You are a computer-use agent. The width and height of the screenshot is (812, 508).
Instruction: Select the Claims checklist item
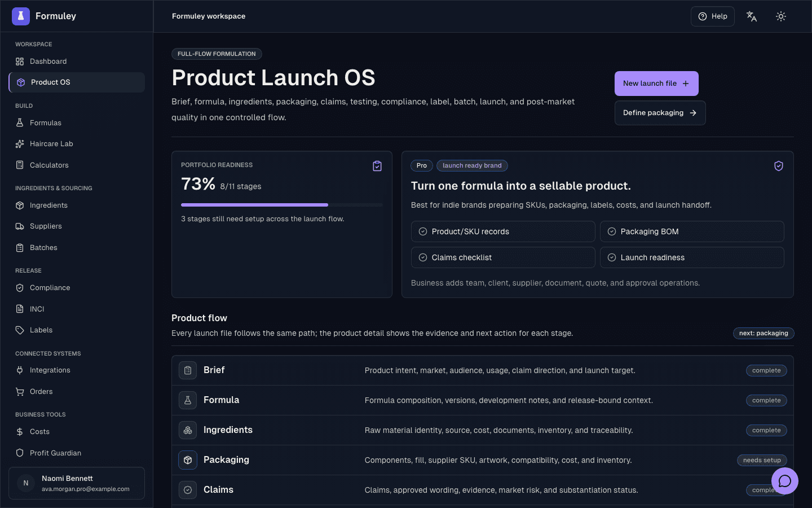503,257
